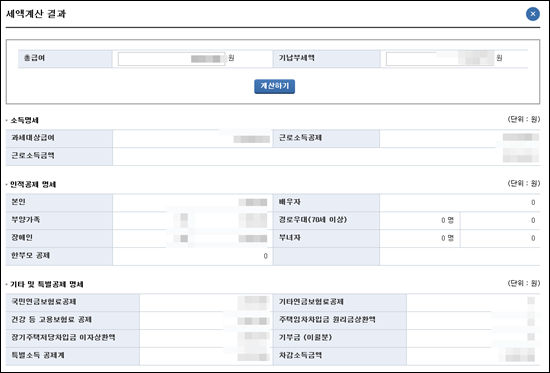The height and width of the screenshot is (373, 550).
Task: Click the 건강 등 고용보험료 공제 label
Action: click(x=52, y=320)
